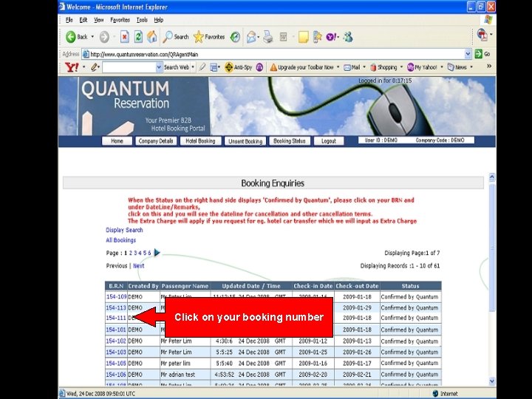Open the View menu
532x399 pixels.
pos(99,20)
